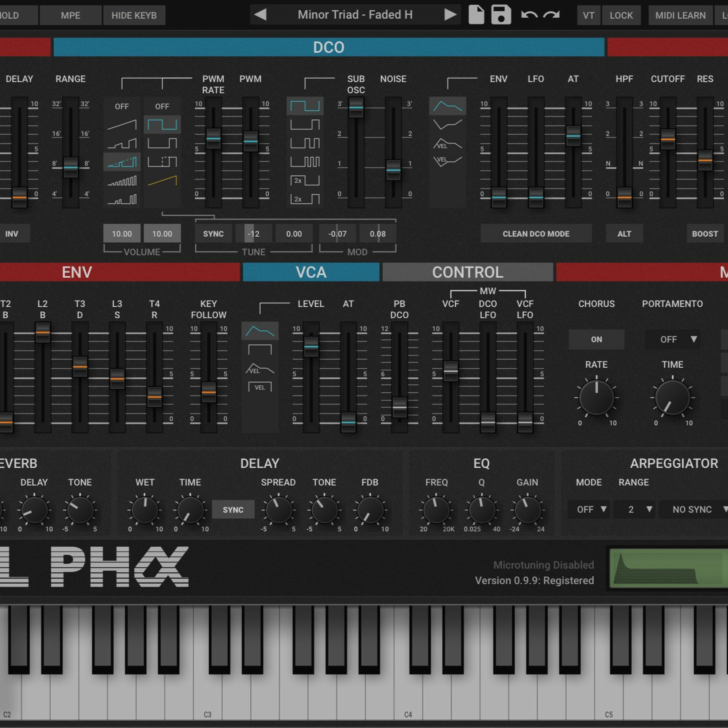Click the MPE button in top bar
Viewport: 728px width, 728px height.
[x=70, y=16]
